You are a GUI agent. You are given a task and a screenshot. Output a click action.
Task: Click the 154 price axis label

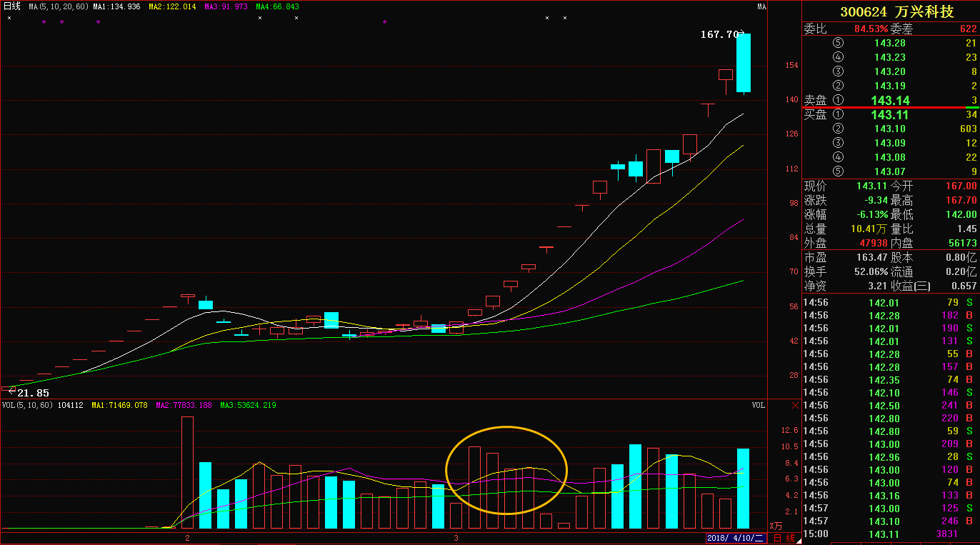791,65
